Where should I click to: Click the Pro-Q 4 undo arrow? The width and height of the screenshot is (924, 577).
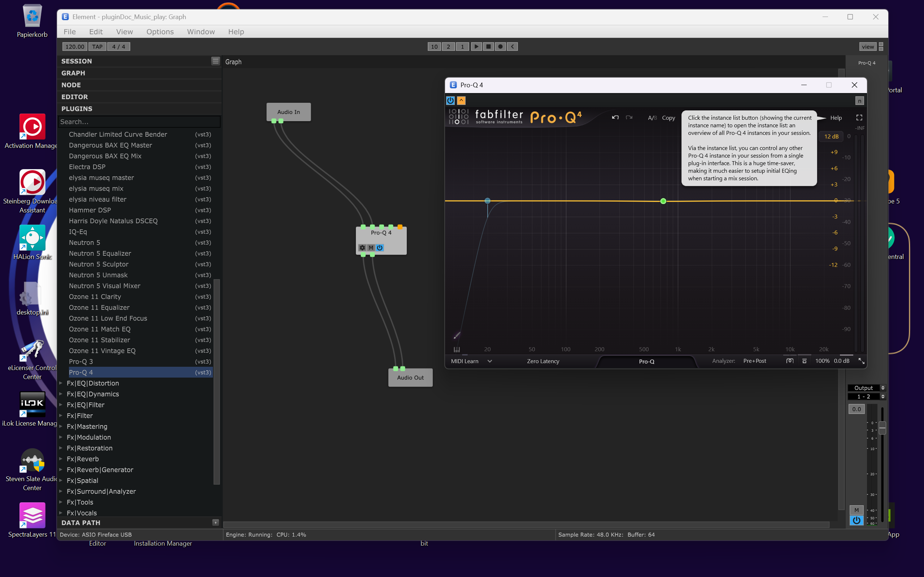[x=615, y=118]
